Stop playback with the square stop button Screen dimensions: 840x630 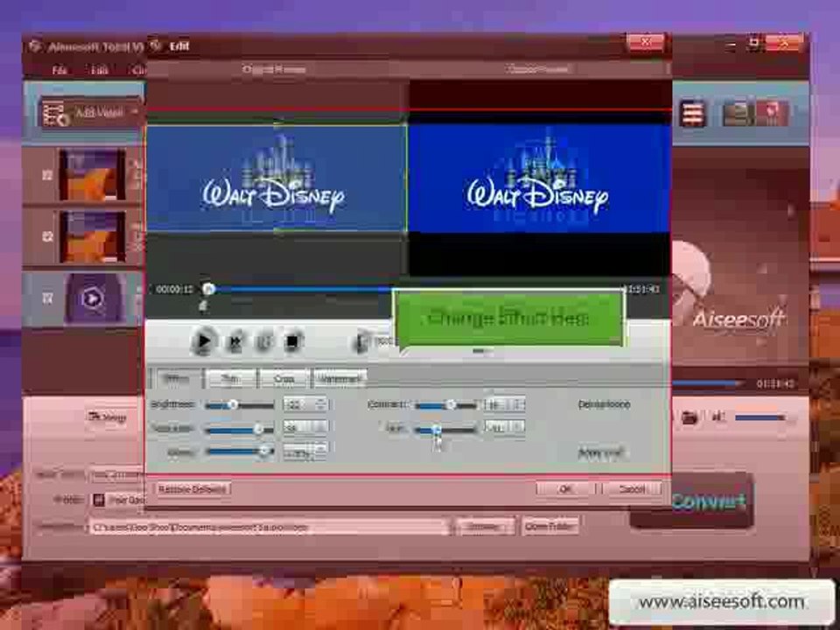pyautogui.click(x=292, y=341)
